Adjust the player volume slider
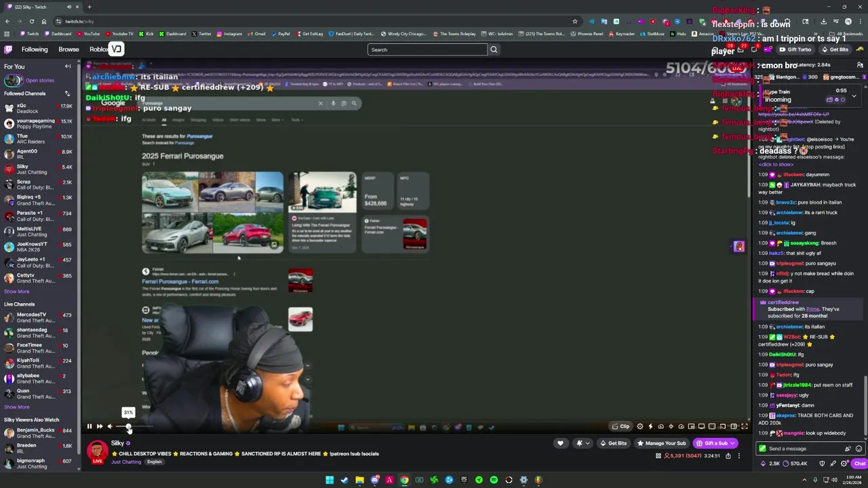The image size is (868, 488). coord(133,427)
